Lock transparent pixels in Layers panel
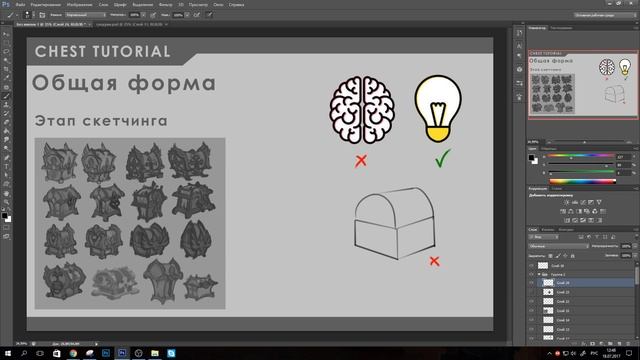This screenshot has height=360, width=640. click(x=550, y=256)
